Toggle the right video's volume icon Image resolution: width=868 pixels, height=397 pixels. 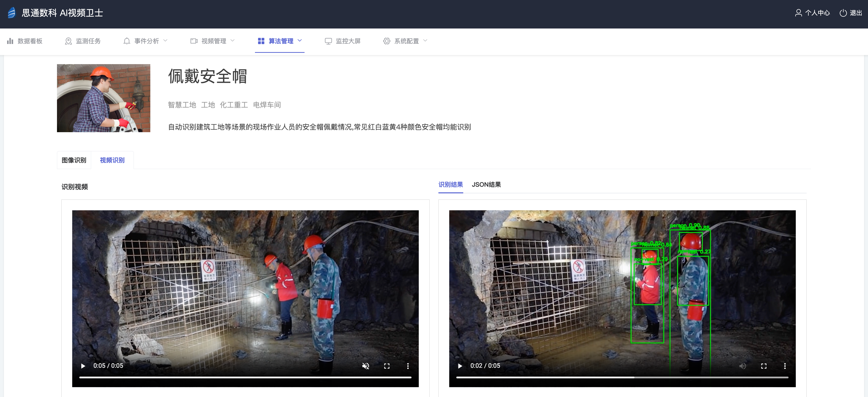pos(743,366)
